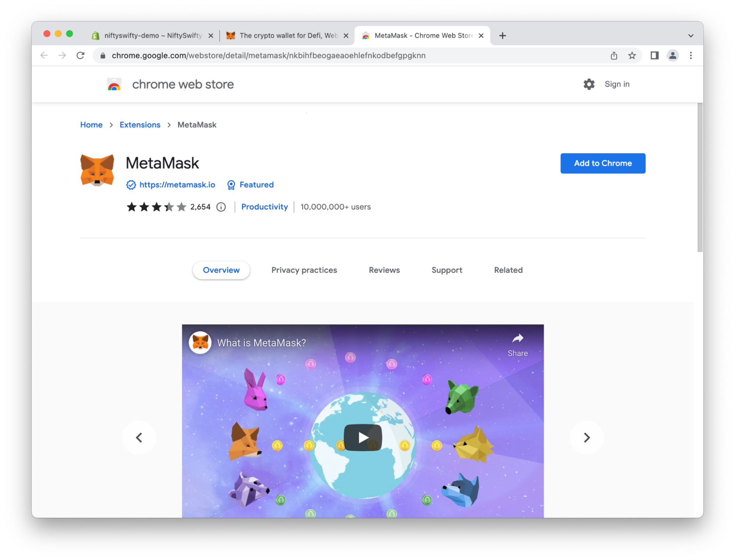Show next screenshot with right chevron
Image resolution: width=735 pixels, height=560 pixels.
pos(586,438)
